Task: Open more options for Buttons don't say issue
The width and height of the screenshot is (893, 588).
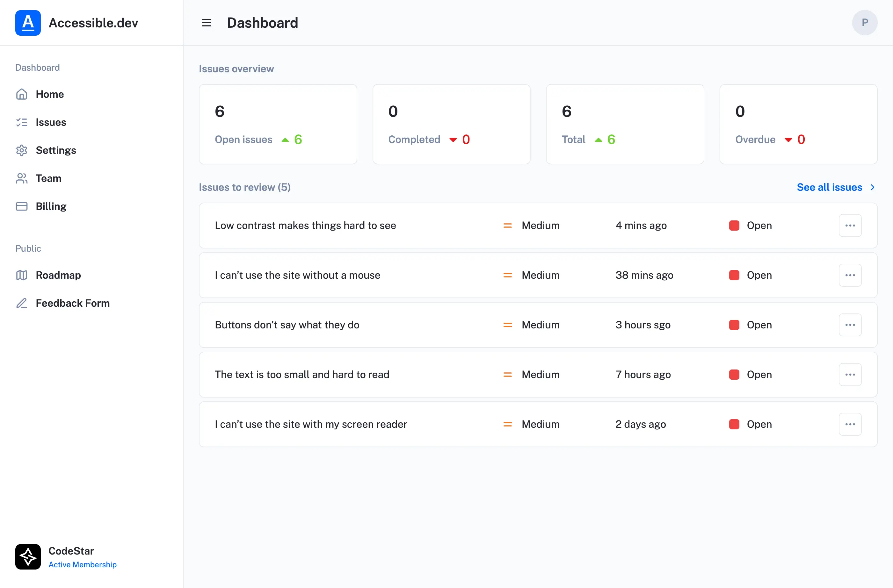Action: point(850,325)
